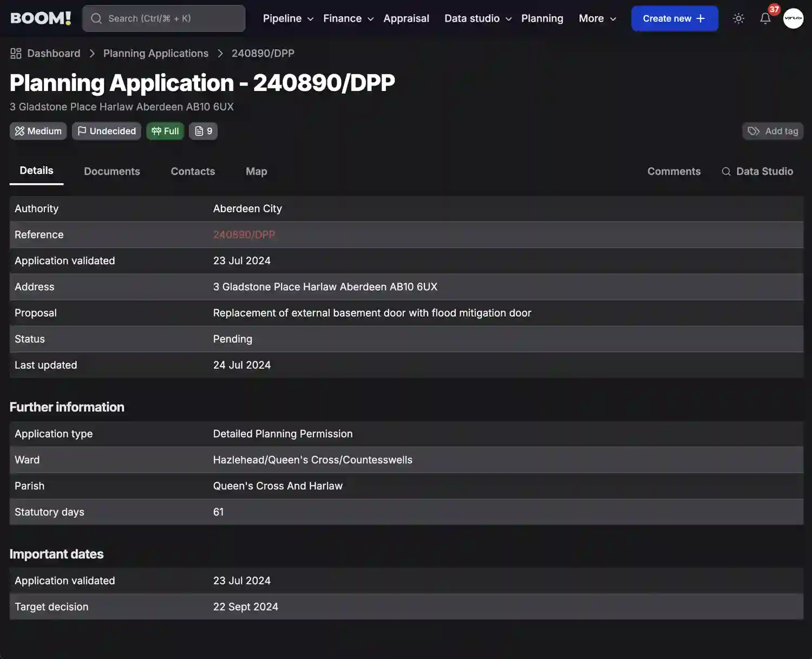
Task: Open the Comments tab
Action: pyautogui.click(x=674, y=171)
